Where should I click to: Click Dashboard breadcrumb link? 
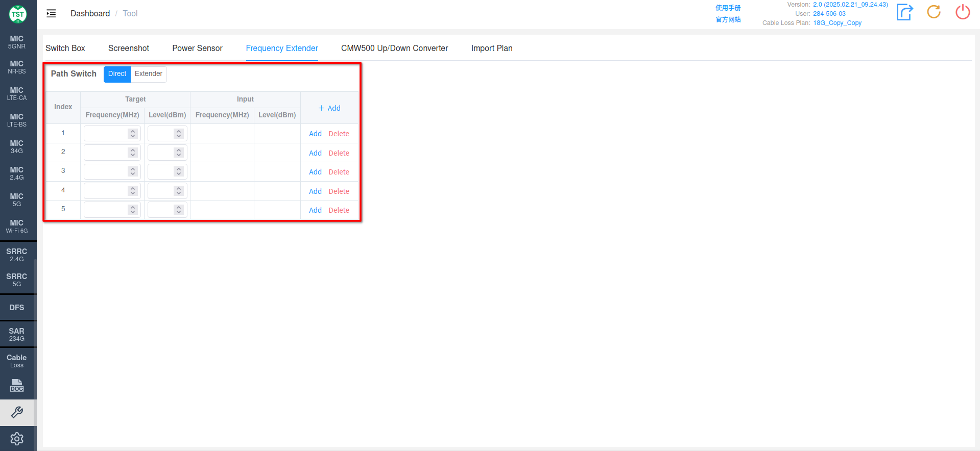(90, 13)
